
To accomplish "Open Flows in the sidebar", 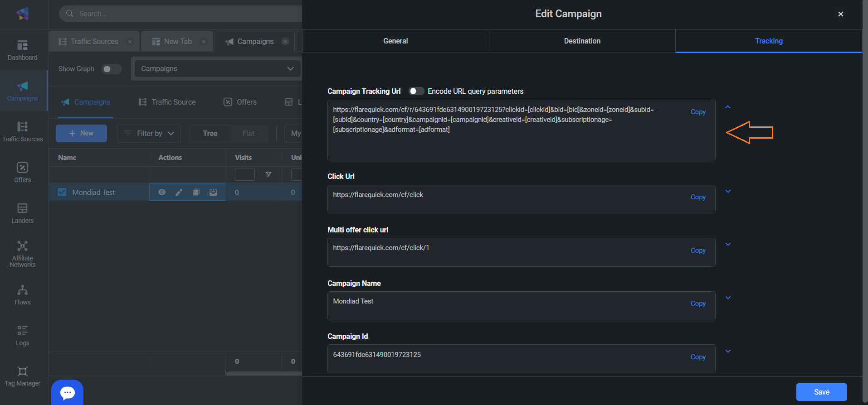I will (22, 295).
